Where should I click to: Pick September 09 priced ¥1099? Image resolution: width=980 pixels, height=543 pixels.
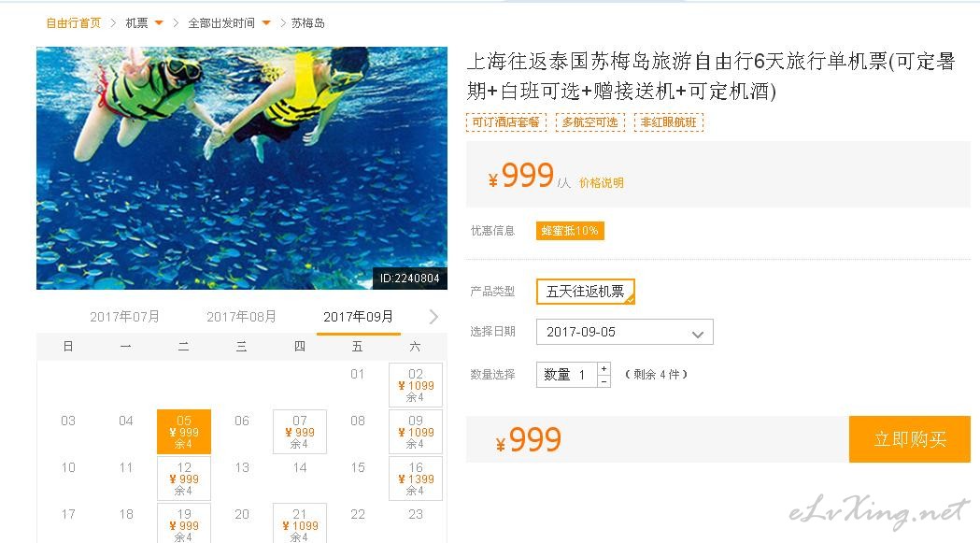pos(416,432)
